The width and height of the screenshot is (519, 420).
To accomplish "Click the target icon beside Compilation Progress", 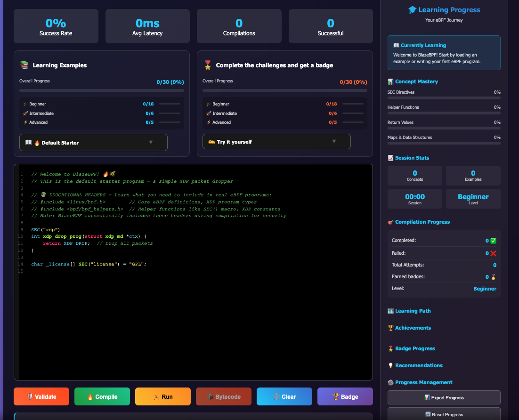I will coord(390,222).
